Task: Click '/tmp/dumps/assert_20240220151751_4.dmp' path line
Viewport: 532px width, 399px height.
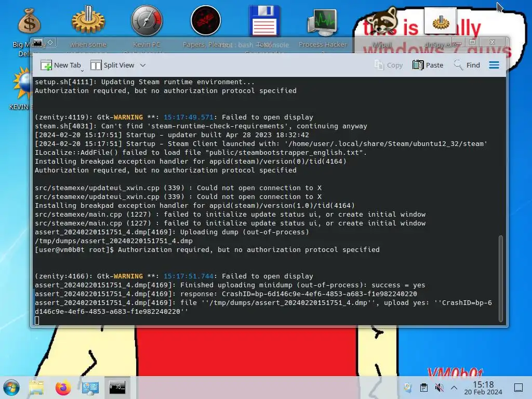Action: 114,241
